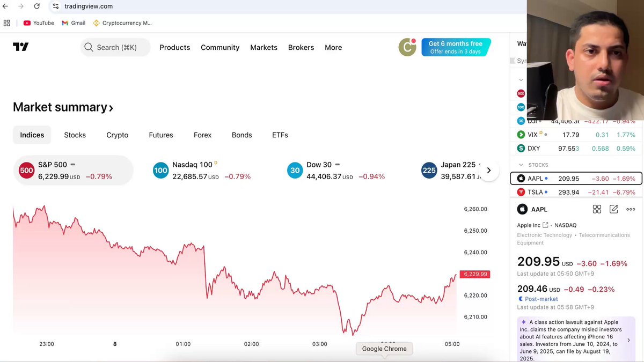Screen dimensions: 644x362
Task: Click the Search (⌘K) field
Action: [x=115, y=47]
